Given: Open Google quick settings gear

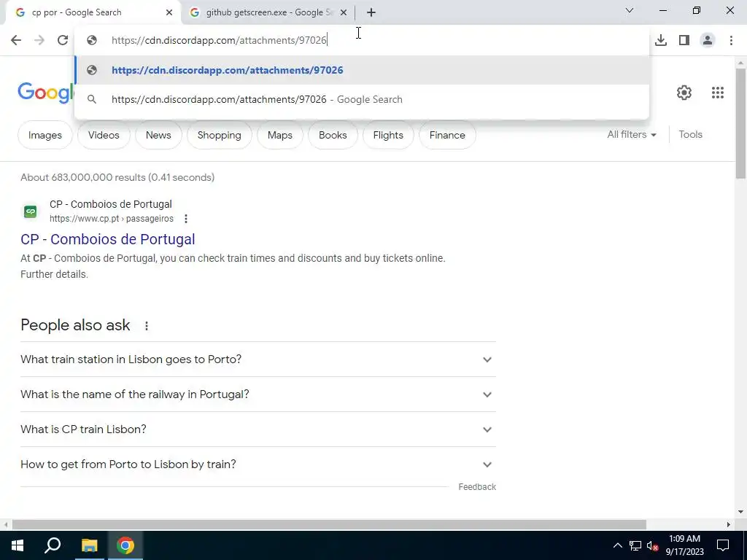Looking at the screenshot, I should click(684, 93).
